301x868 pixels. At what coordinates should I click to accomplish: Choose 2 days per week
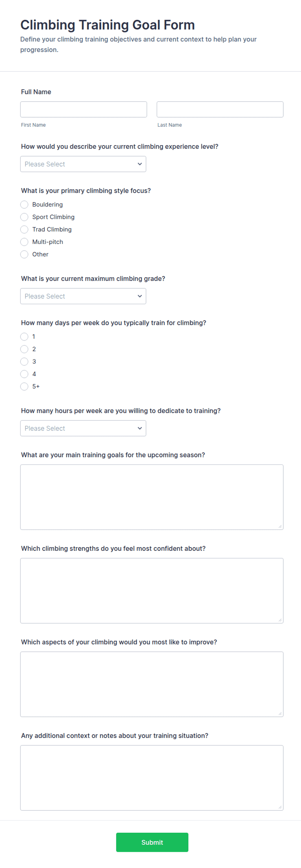click(x=24, y=349)
